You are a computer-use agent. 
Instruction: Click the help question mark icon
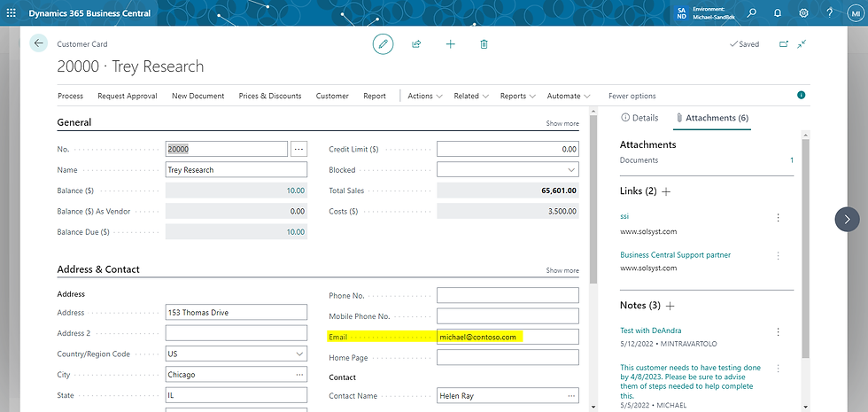[829, 12]
